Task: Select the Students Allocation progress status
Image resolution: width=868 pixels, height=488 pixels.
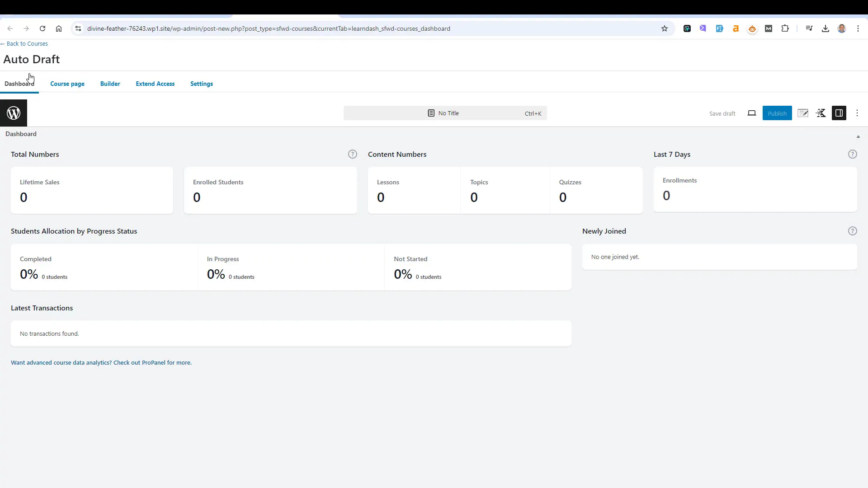Action: [x=73, y=230]
